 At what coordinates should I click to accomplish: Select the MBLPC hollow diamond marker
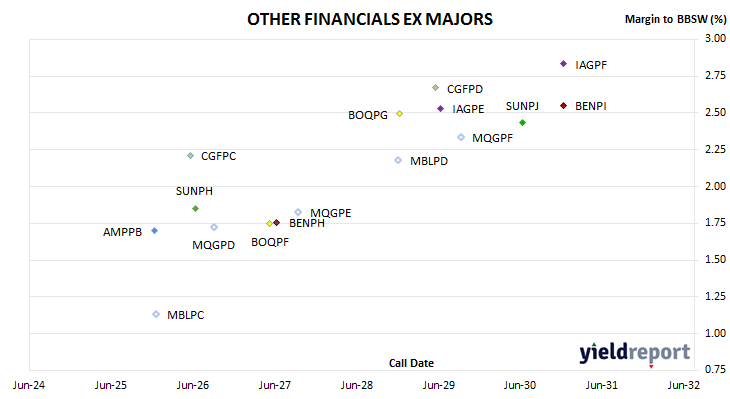tap(156, 314)
